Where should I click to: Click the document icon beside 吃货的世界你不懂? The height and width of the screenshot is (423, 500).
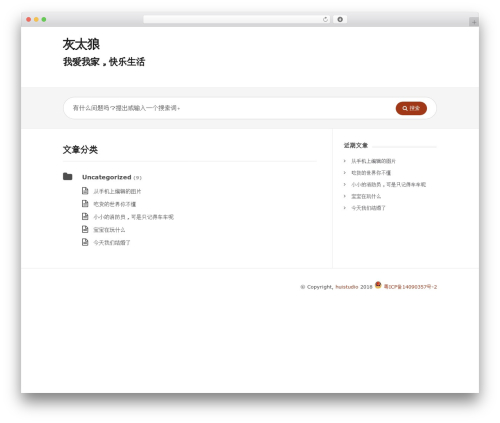(x=85, y=203)
